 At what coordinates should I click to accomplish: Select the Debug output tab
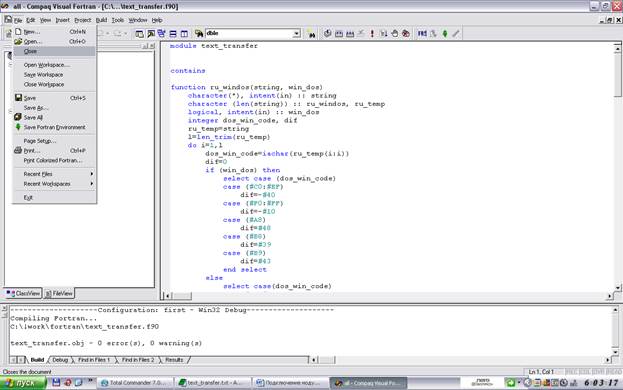[60, 360]
